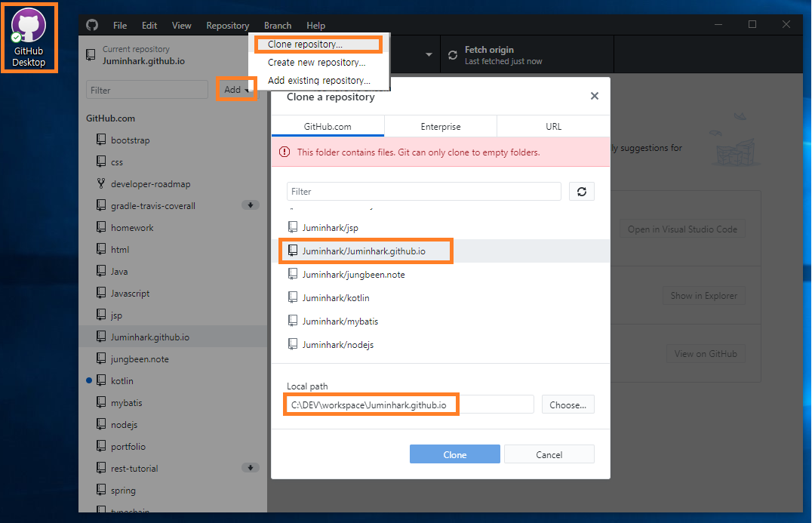This screenshot has width=812, height=523.
Task: Click the repo icon next to Juminhark/jsp
Action: coord(293,227)
